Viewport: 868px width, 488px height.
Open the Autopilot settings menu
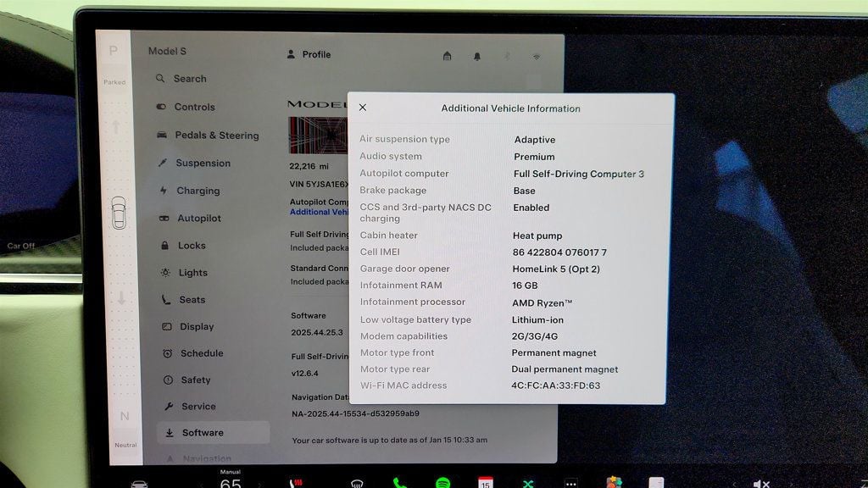point(198,219)
